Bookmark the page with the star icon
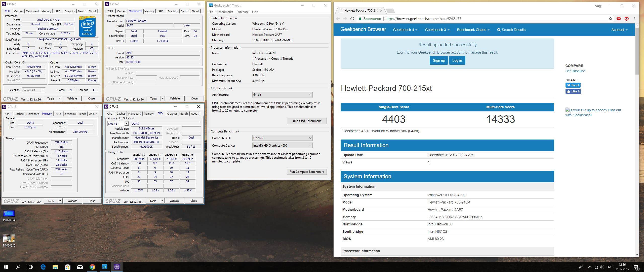Image resolution: width=644 pixels, height=272 pixels. (610, 19)
